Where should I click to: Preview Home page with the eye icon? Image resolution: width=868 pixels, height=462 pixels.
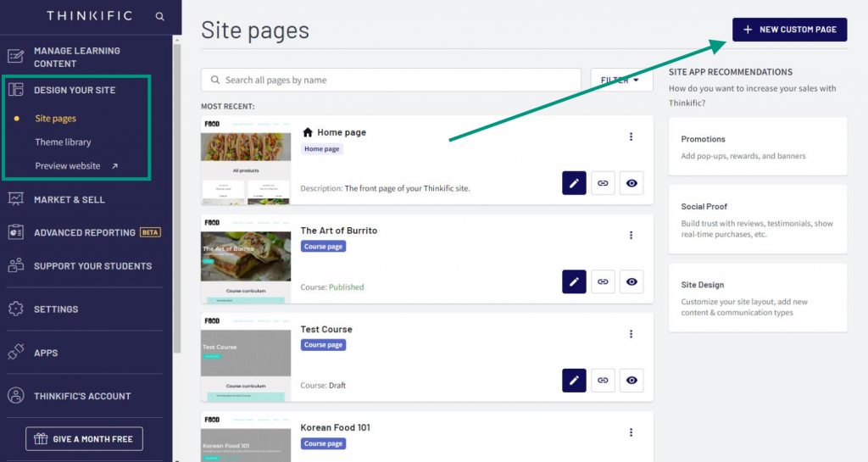coord(632,183)
